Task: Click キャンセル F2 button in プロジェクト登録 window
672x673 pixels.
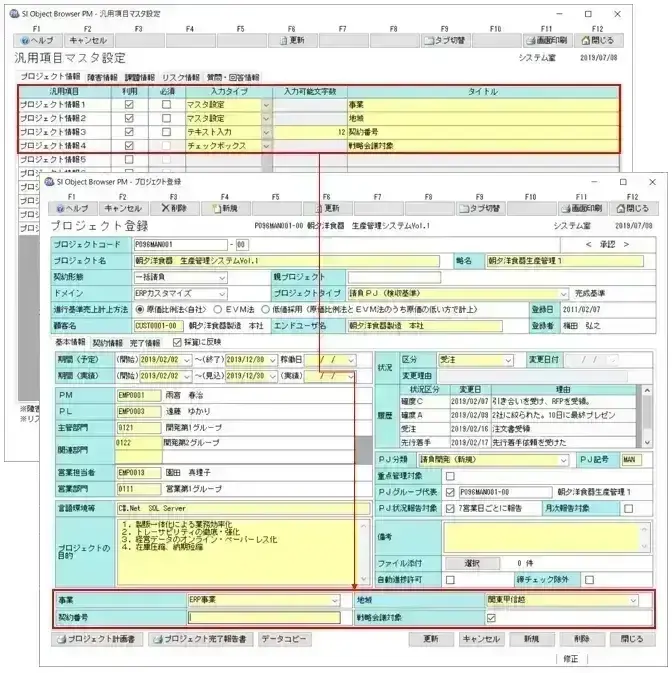Action: [x=123, y=209]
